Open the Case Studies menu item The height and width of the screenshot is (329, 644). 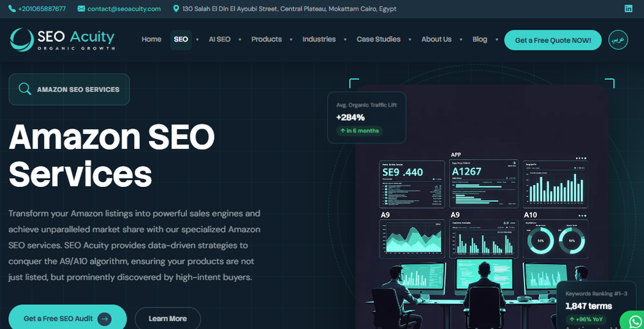379,40
